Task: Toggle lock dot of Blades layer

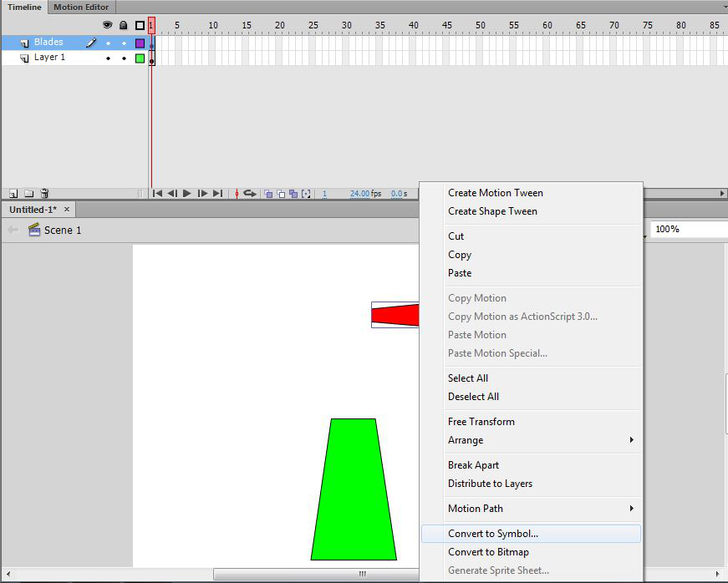Action: [x=124, y=43]
